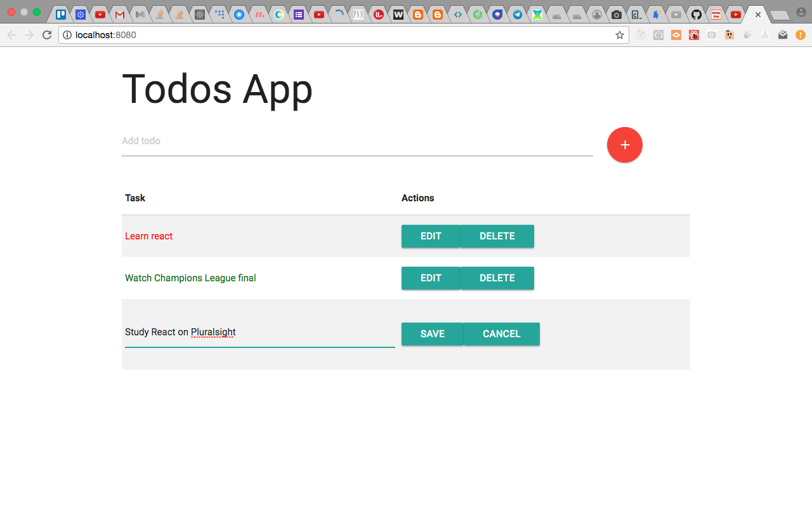Bookmark this page with the star icon
Viewport: 812px width, 508px height.
click(619, 35)
